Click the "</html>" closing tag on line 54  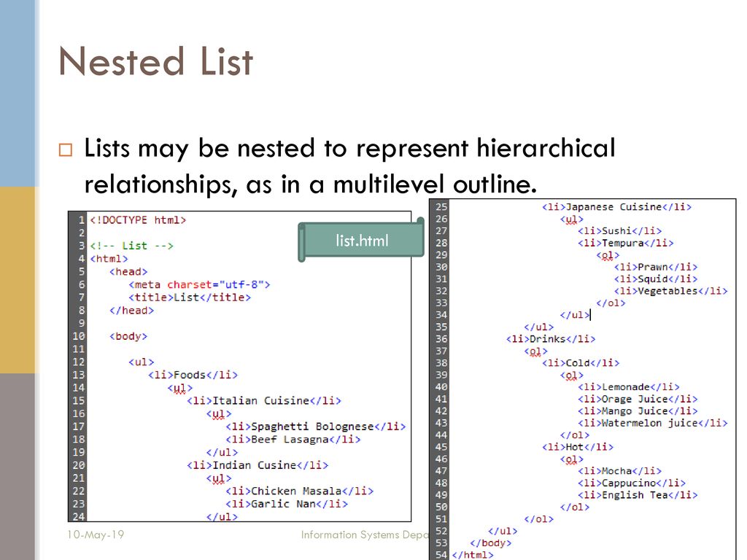click(473, 555)
